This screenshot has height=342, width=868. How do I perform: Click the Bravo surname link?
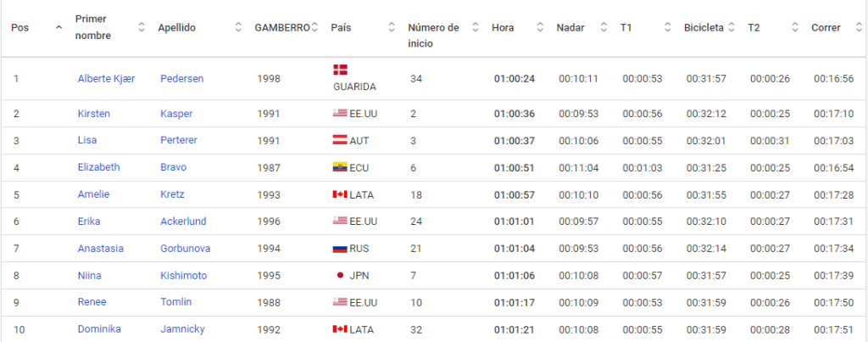pyautogui.click(x=174, y=167)
